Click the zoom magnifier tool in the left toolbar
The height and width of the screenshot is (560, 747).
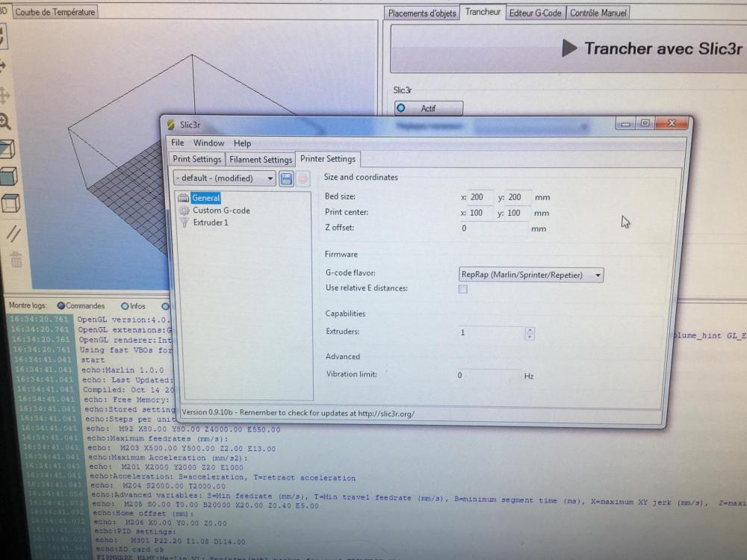click(5, 122)
